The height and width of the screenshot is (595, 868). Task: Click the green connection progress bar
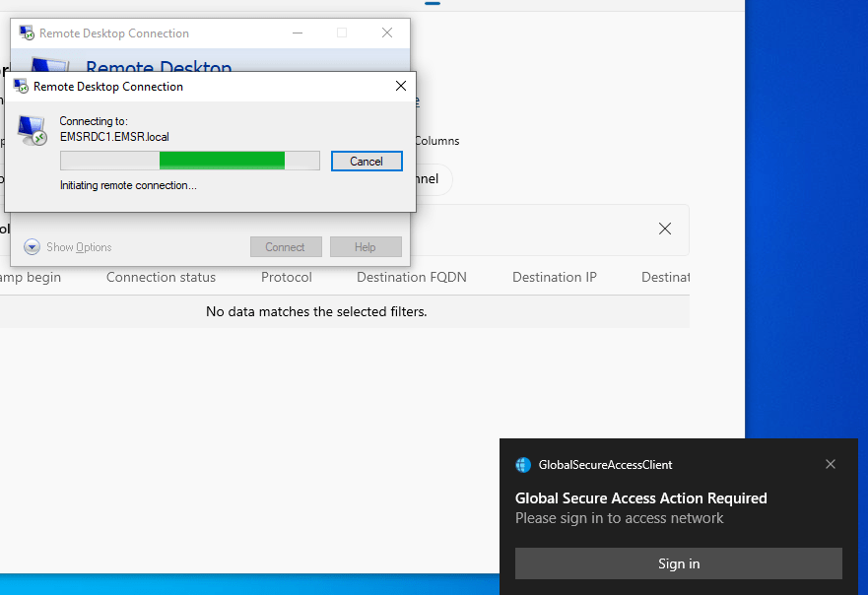[222, 160]
